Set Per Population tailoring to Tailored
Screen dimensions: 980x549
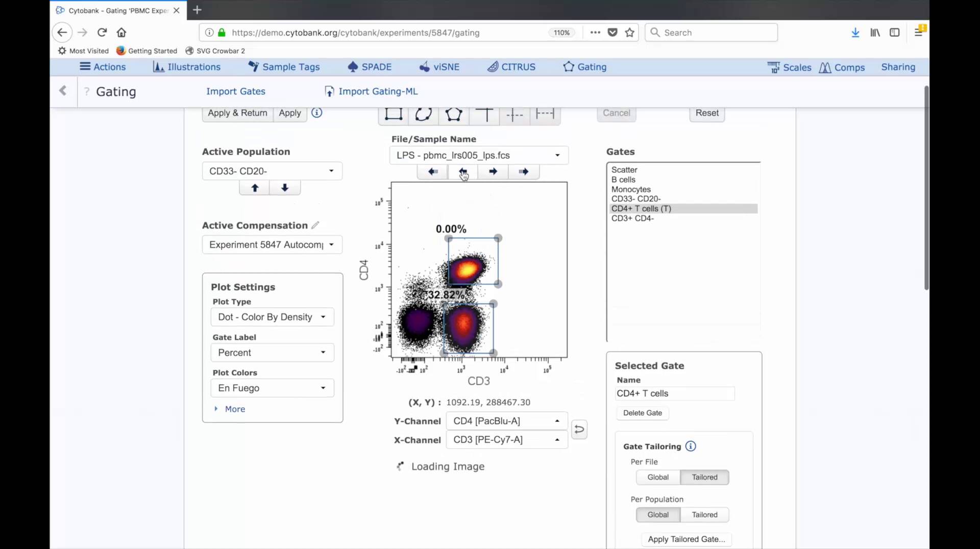pyautogui.click(x=704, y=515)
